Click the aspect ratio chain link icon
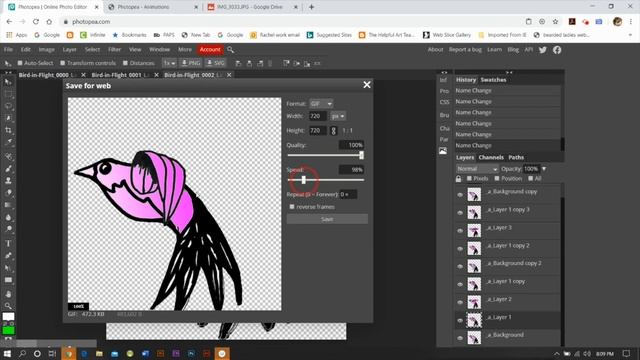 (x=333, y=131)
